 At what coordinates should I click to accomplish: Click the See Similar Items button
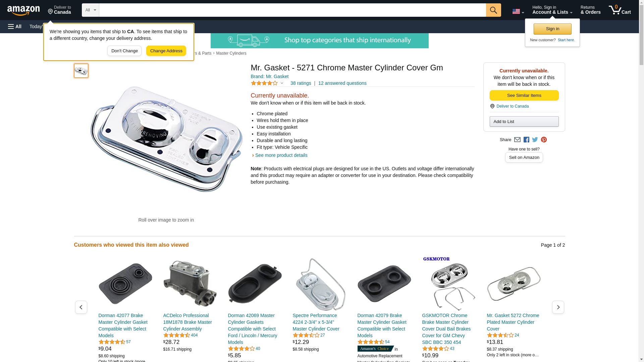[524, 96]
